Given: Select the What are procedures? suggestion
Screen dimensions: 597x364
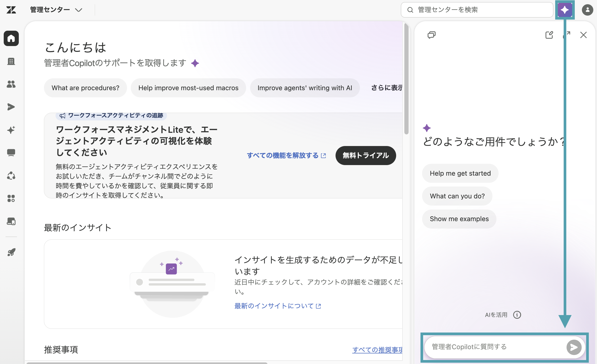Looking at the screenshot, I should point(85,88).
